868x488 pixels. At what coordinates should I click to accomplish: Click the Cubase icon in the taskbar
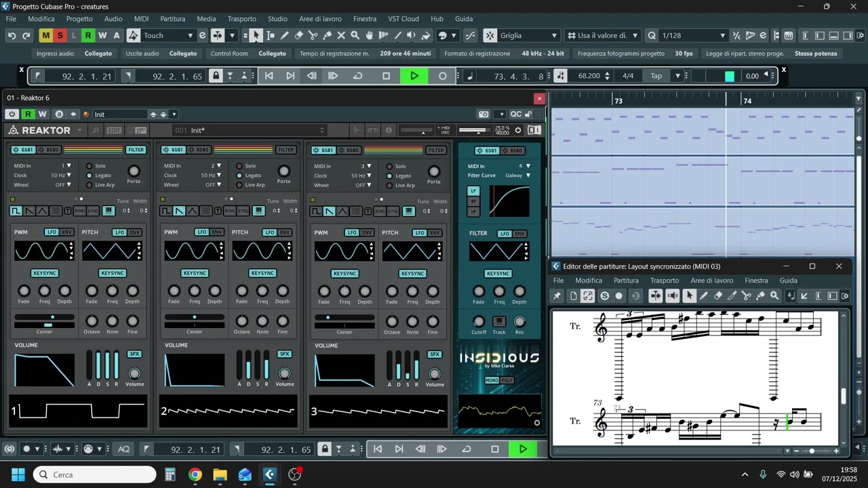click(269, 474)
